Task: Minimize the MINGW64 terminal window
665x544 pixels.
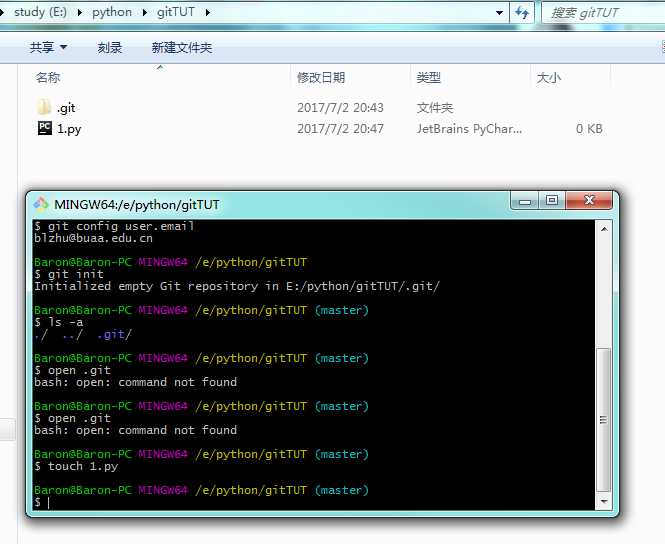Action: point(526,202)
